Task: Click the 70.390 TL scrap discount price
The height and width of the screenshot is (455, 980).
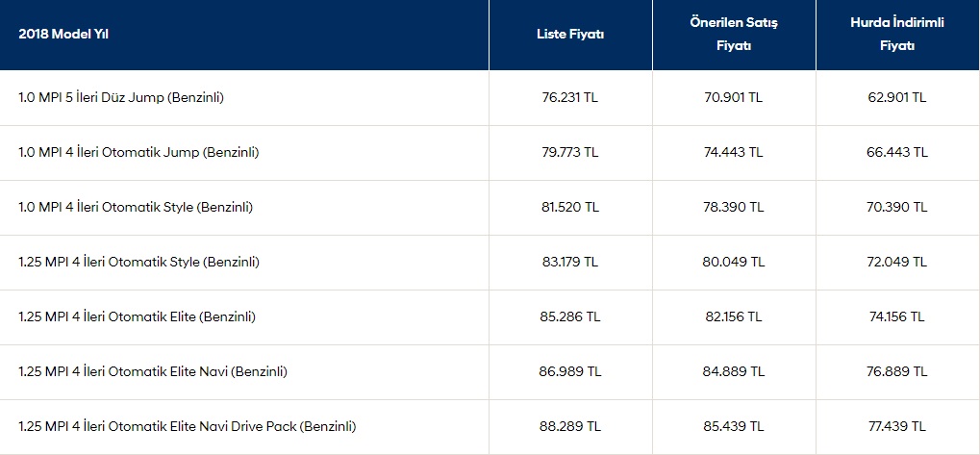Action: tap(897, 208)
